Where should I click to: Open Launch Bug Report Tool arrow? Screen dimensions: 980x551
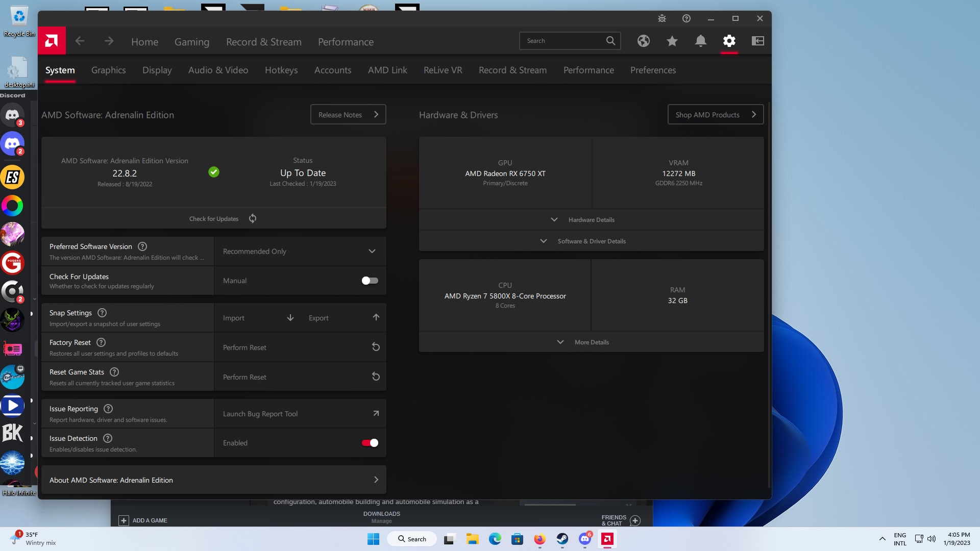[x=376, y=413]
